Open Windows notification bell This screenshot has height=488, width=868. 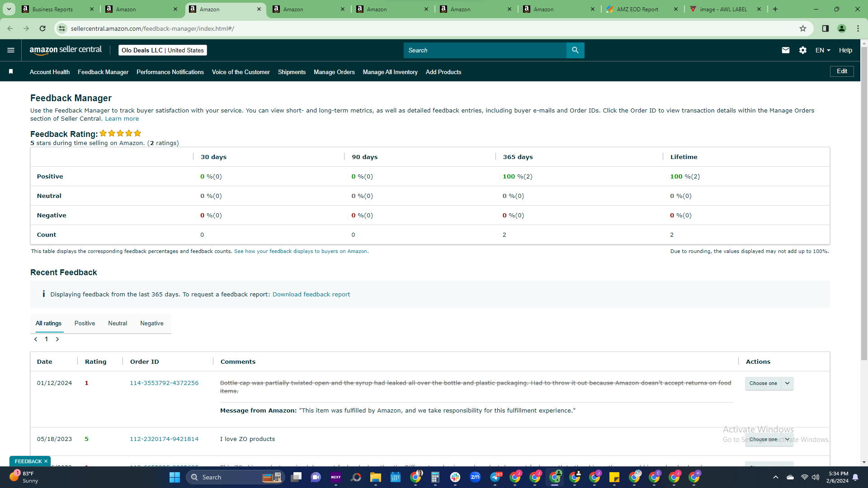[856, 477]
